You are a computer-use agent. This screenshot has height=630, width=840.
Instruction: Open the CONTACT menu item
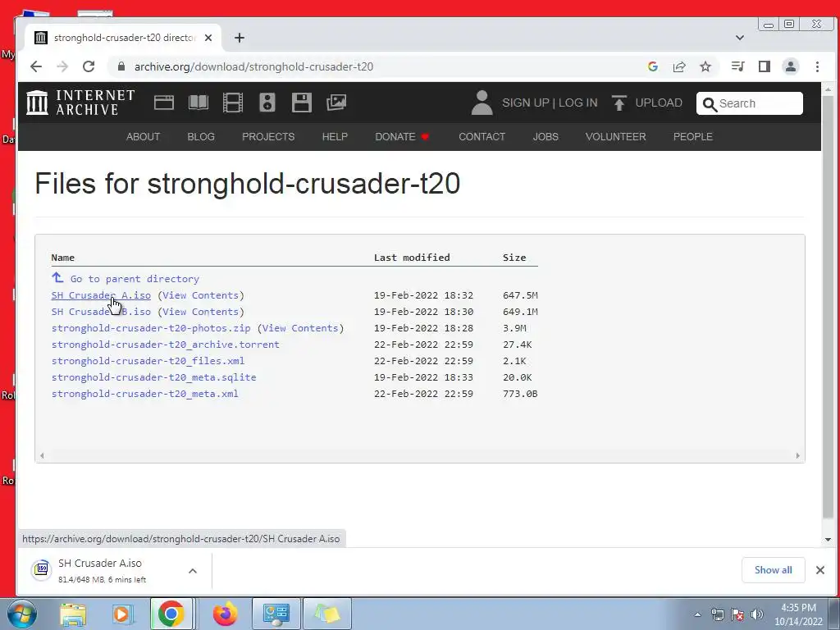pos(482,137)
